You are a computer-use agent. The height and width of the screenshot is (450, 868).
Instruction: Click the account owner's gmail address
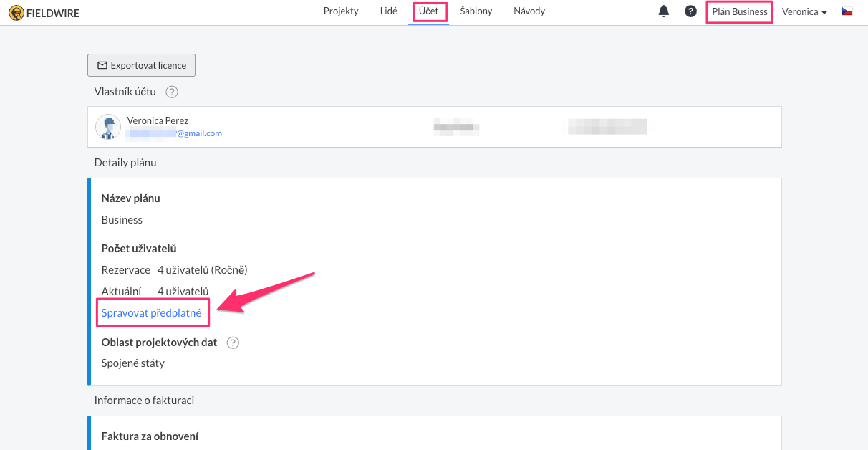[x=175, y=133]
